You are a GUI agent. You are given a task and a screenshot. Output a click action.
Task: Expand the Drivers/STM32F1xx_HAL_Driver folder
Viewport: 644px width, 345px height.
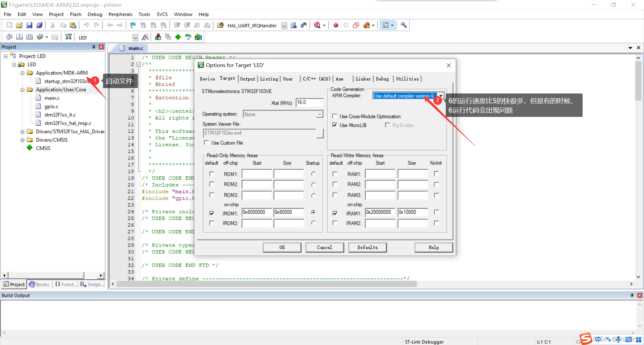(x=22, y=132)
